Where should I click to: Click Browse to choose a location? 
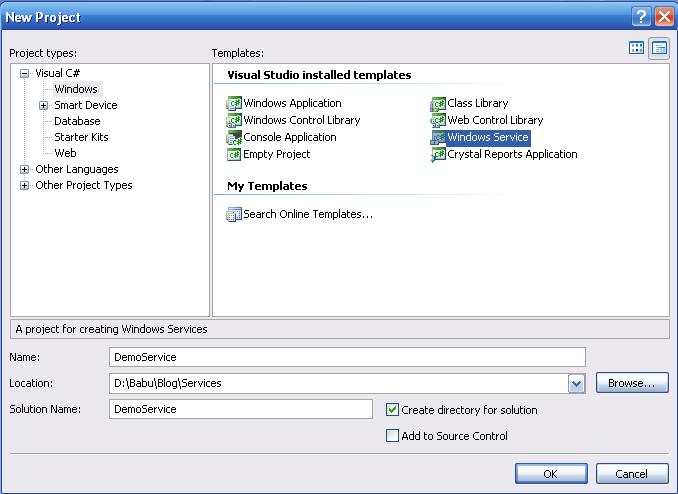[632, 383]
